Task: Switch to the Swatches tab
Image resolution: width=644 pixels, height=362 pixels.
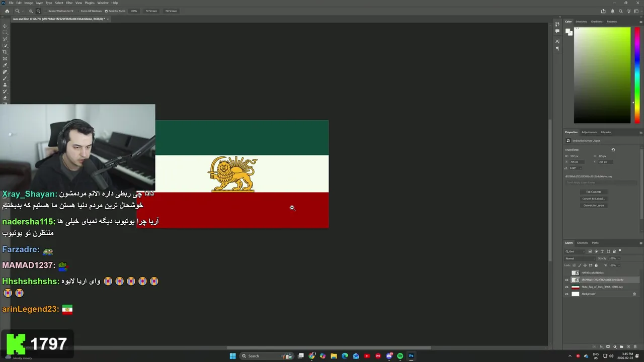Action: (x=581, y=22)
